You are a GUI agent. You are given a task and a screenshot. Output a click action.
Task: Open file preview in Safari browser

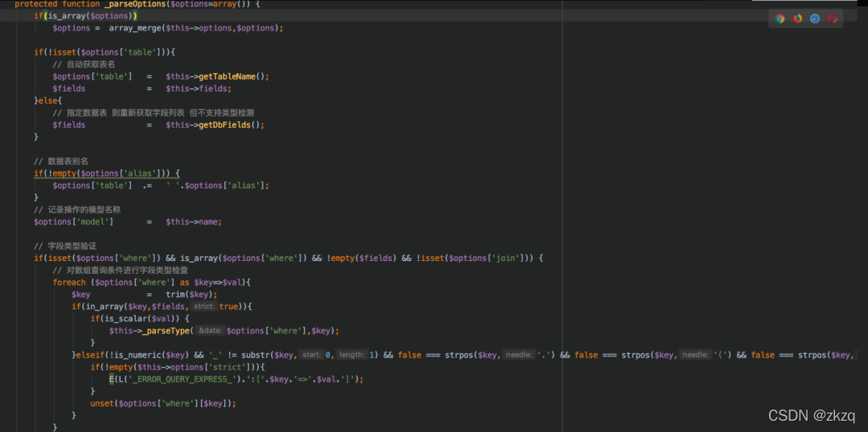(815, 18)
